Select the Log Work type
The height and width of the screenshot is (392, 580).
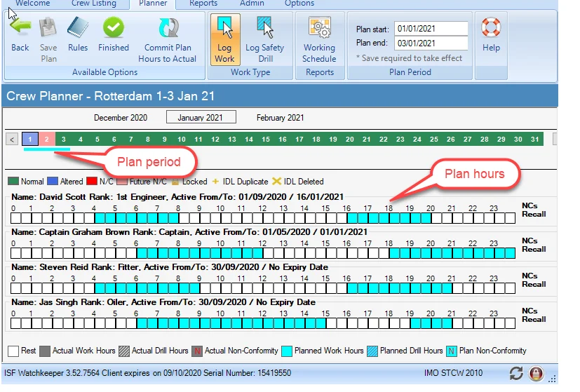pyautogui.click(x=224, y=28)
